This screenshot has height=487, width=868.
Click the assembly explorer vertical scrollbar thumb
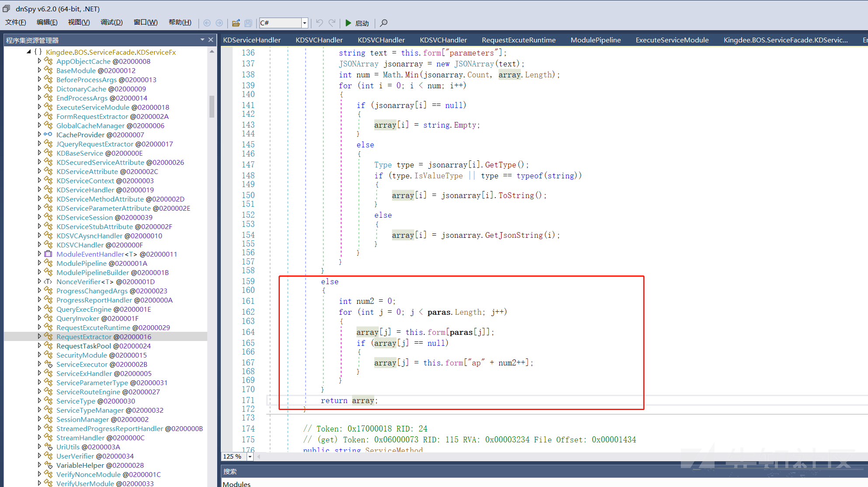[x=212, y=107]
